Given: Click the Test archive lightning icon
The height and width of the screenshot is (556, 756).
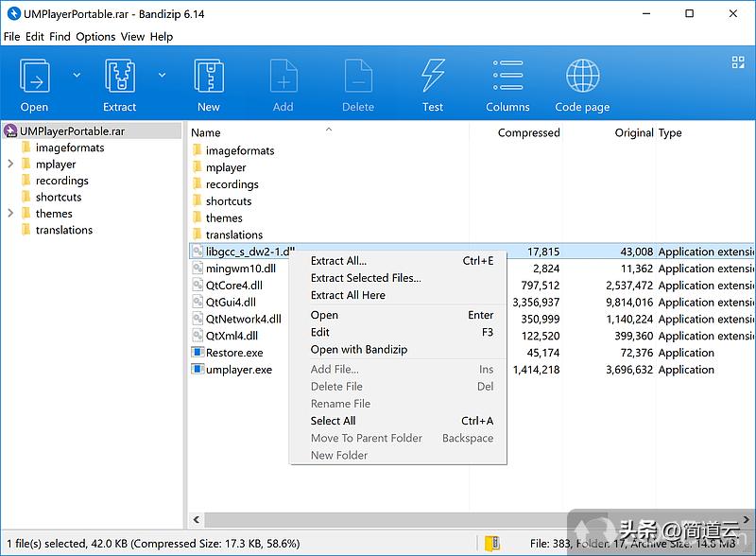Looking at the screenshot, I should pos(433,76).
